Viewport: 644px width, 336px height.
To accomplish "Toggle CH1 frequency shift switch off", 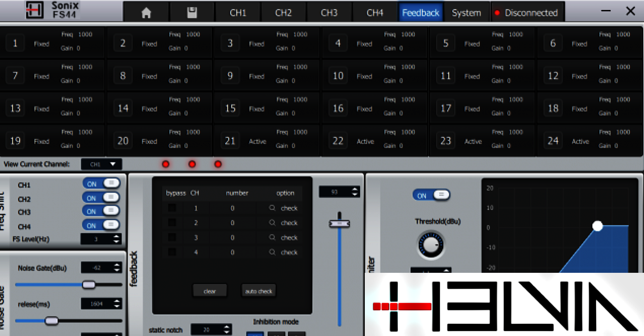I will [x=101, y=184].
